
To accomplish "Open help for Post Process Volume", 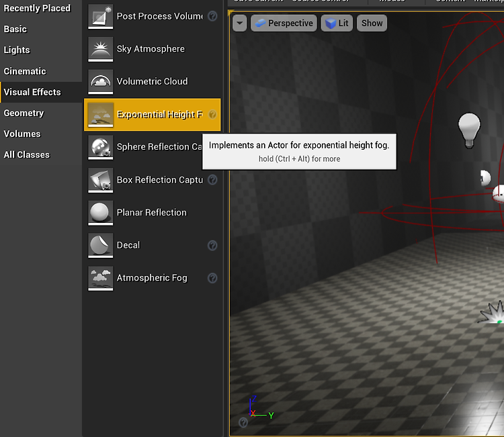I will click(x=212, y=16).
